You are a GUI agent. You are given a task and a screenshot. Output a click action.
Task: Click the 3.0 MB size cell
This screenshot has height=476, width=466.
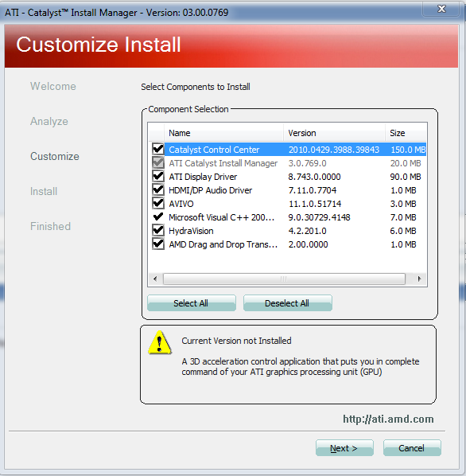(x=403, y=204)
